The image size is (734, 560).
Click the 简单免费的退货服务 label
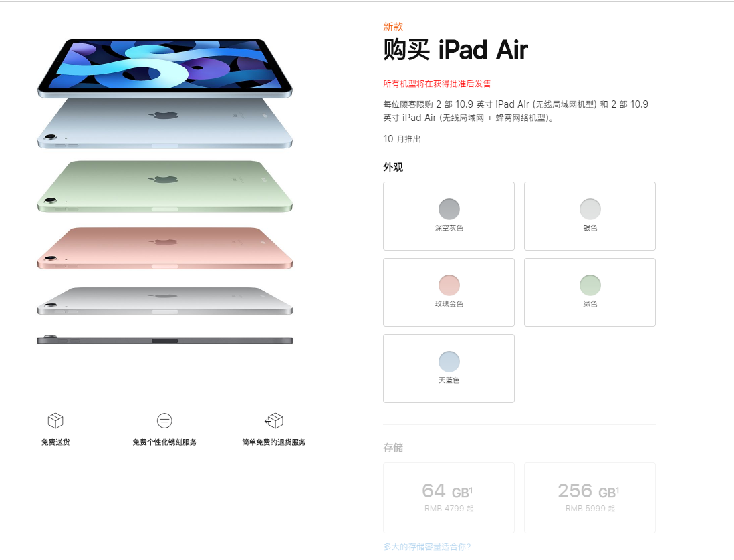274,442
